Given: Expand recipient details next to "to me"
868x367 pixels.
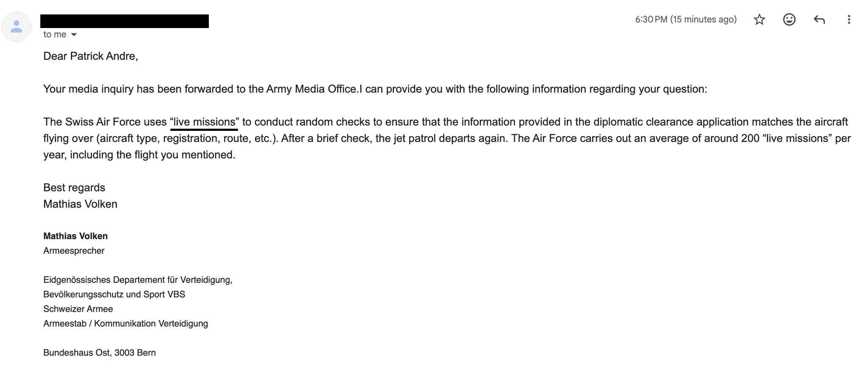Looking at the screenshot, I should click(x=74, y=35).
